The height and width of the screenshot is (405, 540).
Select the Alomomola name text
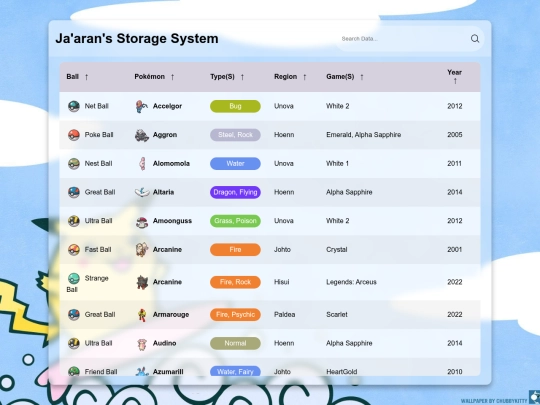coord(171,164)
